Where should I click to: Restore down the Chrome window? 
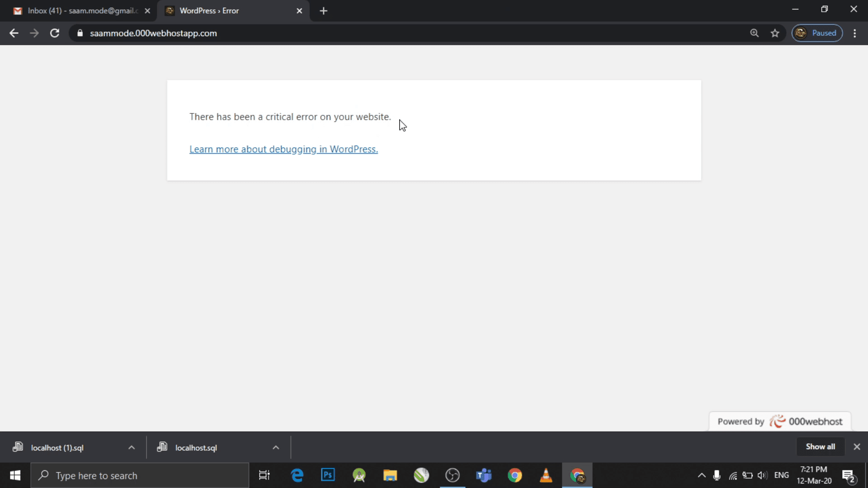(x=824, y=9)
